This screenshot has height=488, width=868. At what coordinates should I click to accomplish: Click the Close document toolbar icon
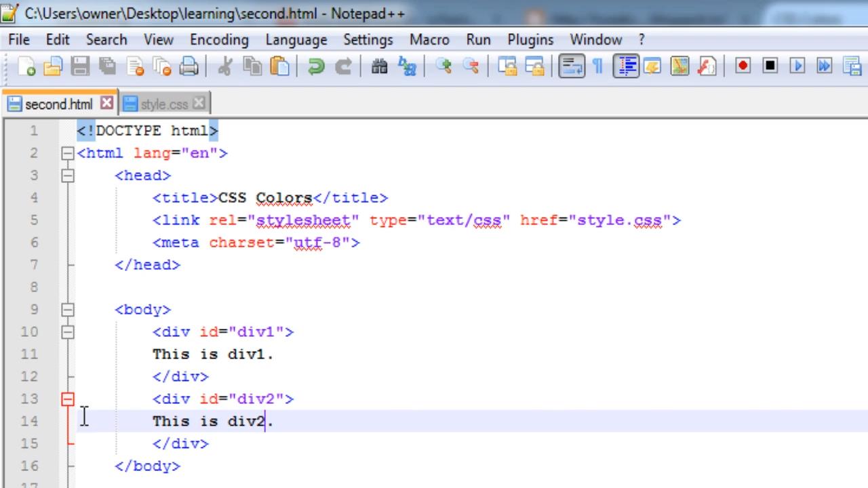(135, 66)
